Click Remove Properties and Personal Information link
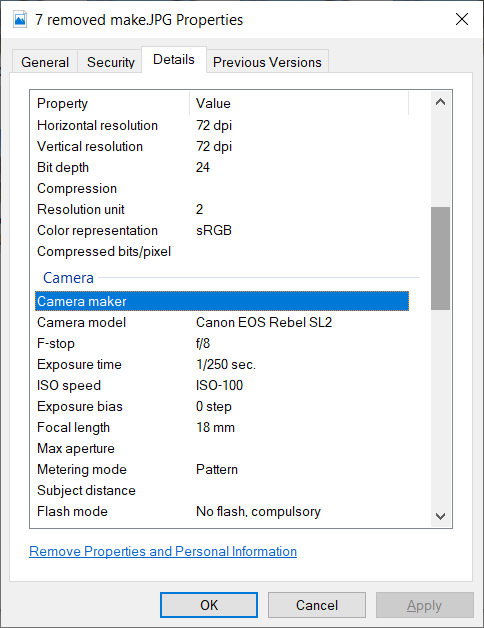Image resolution: width=484 pixels, height=628 pixels. (x=163, y=551)
